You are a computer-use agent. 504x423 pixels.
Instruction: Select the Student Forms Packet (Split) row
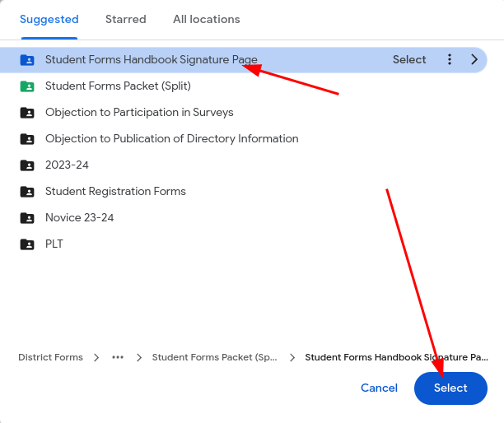118,86
